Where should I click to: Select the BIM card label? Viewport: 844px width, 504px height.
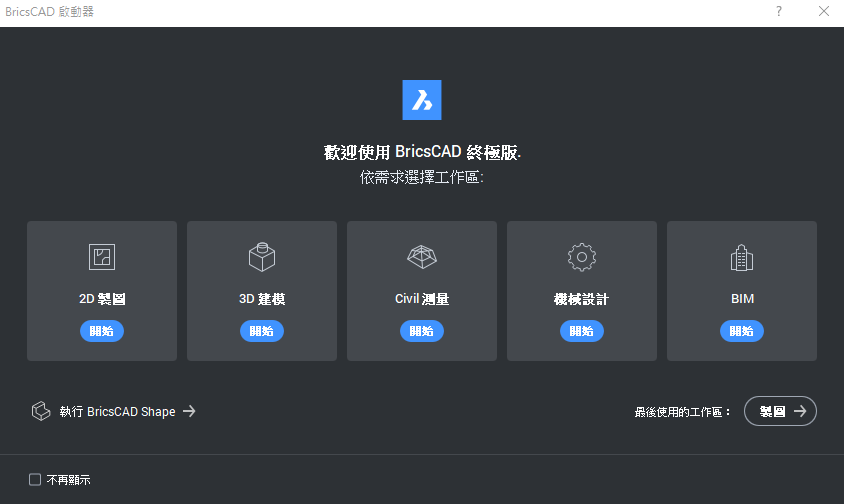742,299
